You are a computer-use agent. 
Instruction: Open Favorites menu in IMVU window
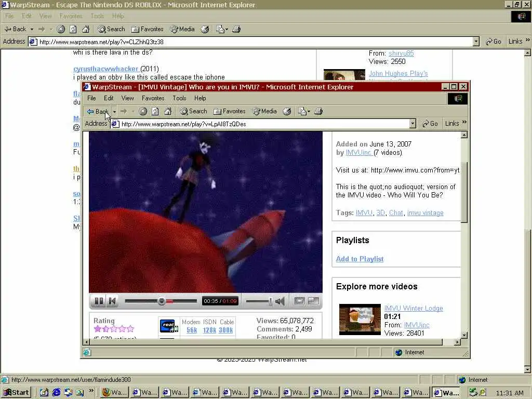[153, 98]
